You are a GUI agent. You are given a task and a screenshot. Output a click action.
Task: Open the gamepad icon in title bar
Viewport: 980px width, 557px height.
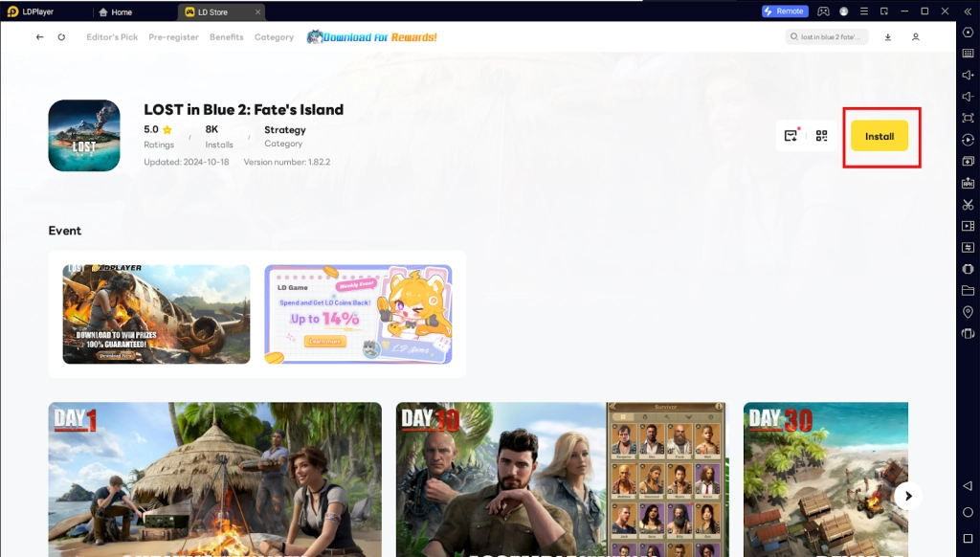(x=824, y=11)
